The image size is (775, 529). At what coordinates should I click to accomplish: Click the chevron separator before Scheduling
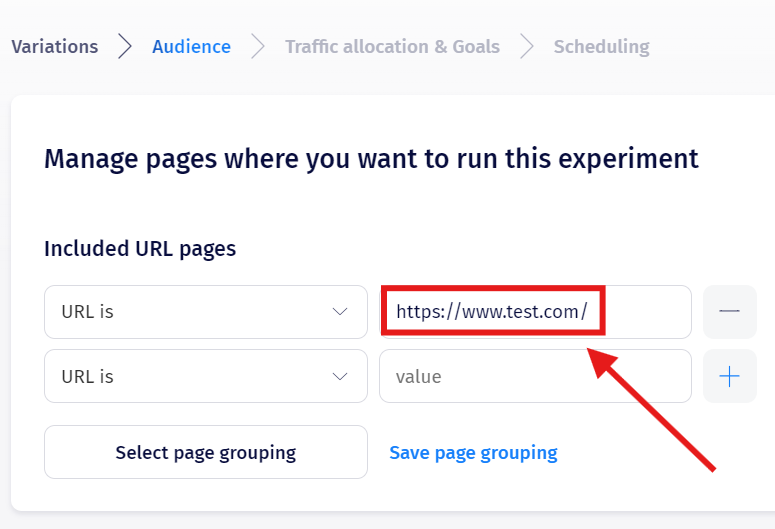(527, 47)
